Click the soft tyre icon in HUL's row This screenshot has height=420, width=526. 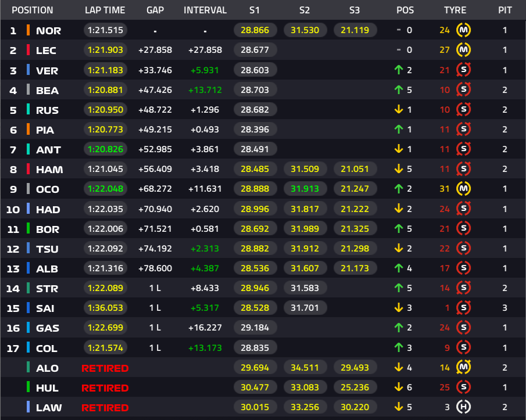click(x=463, y=387)
